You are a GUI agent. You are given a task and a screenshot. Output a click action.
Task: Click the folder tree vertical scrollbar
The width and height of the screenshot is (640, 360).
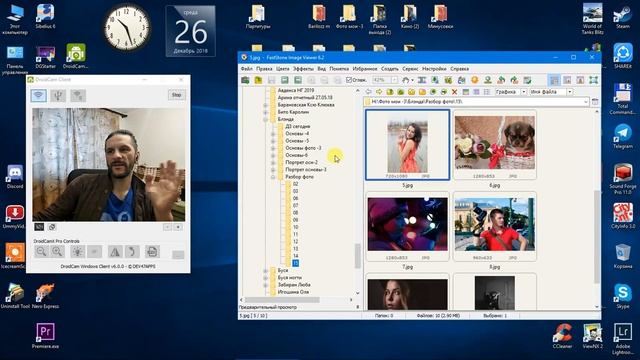[x=358, y=256]
